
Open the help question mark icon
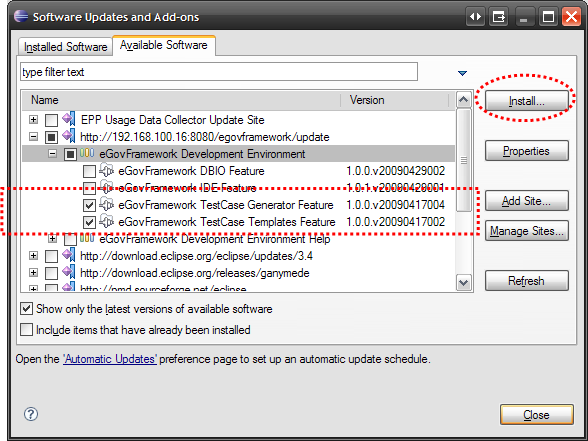[x=31, y=414]
